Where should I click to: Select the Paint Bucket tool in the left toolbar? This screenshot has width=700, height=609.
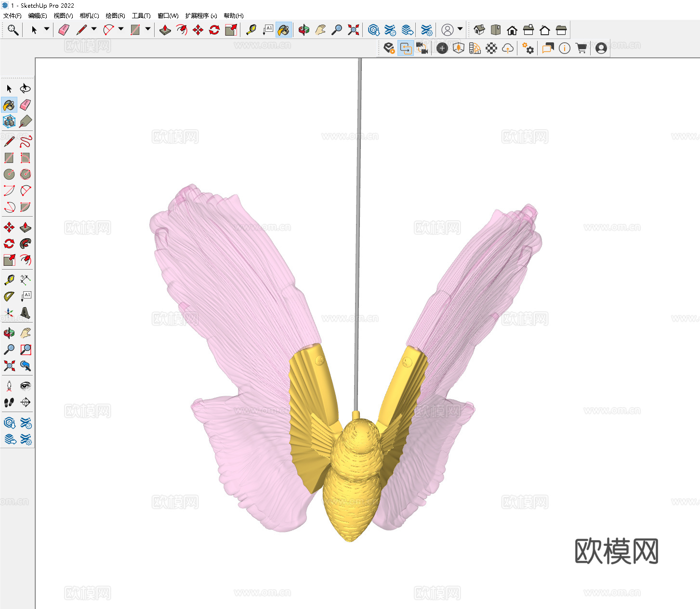tap(9, 104)
